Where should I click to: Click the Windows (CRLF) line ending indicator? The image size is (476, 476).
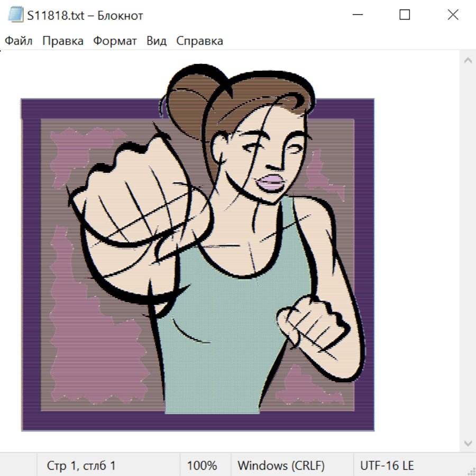281,466
